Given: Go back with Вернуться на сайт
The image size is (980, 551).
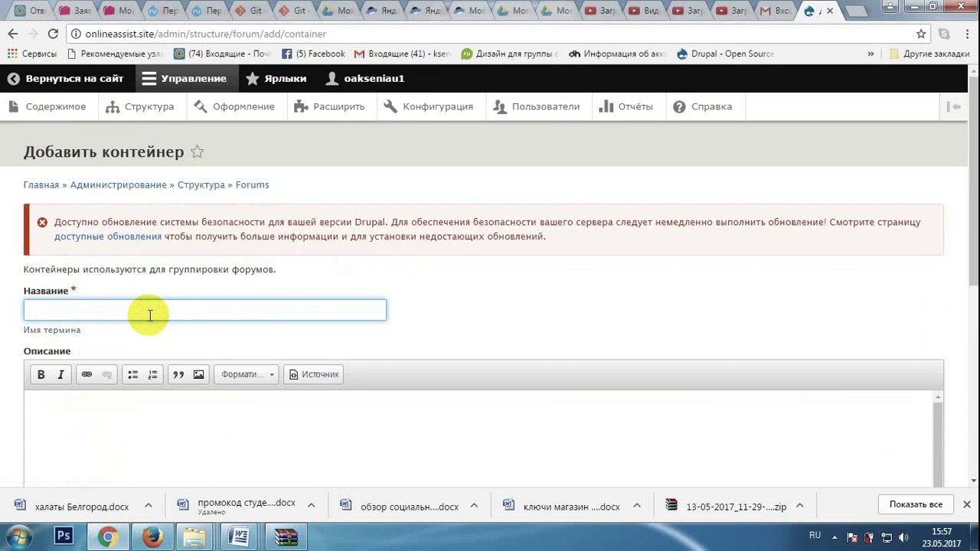Looking at the screenshot, I should tap(66, 78).
